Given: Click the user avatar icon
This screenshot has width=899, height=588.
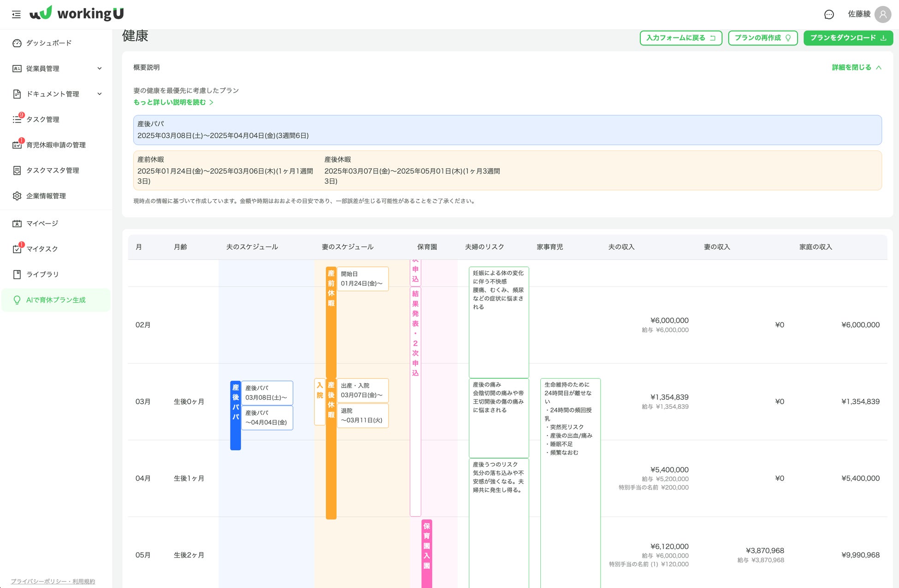Looking at the screenshot, I should point(882,14).
